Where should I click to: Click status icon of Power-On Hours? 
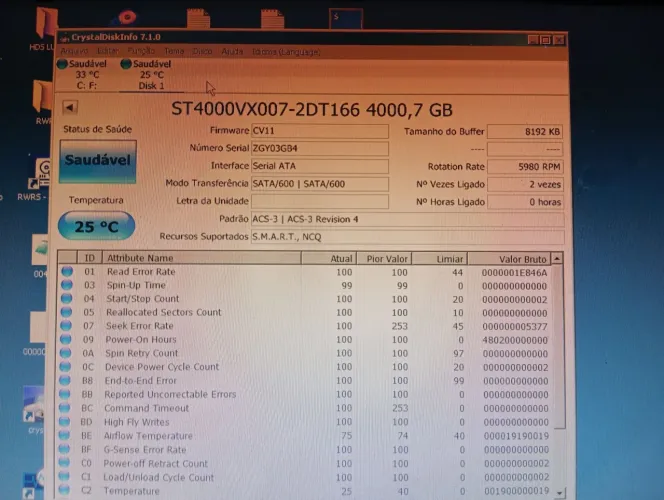click(66, 339)
